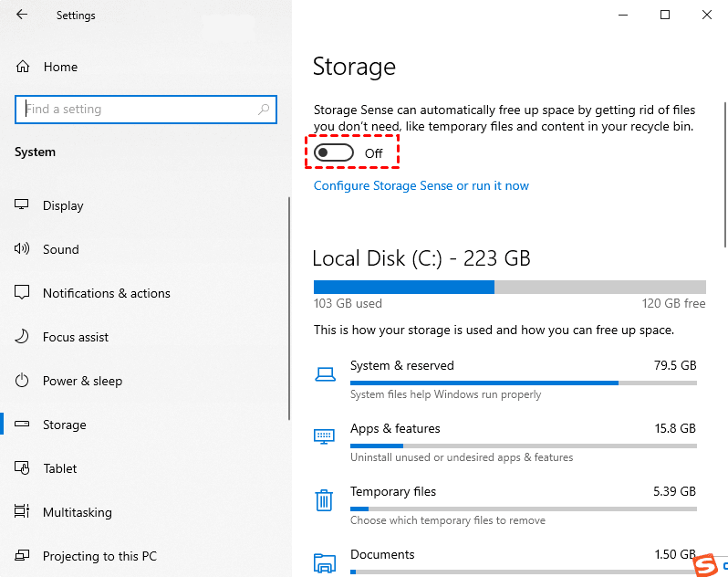This screenshot has height=577, width=728.
Task: Click the Power & sleep icon
Action: coord(23,381)
